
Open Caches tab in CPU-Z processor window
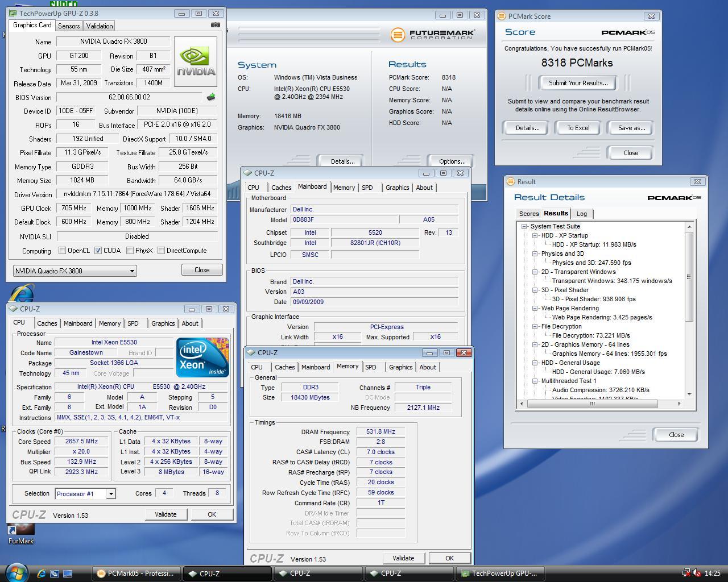(47, 323)
